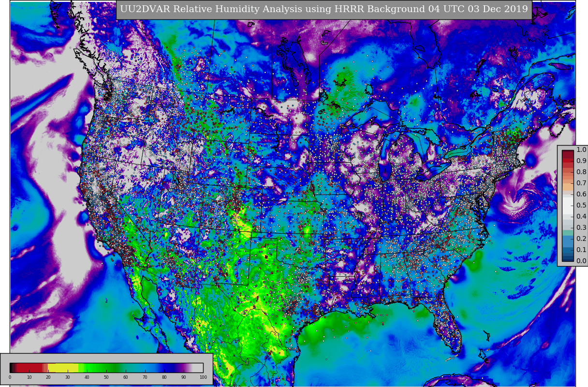Click the '0.2' label on right colorbar

[x=581, y=238]
